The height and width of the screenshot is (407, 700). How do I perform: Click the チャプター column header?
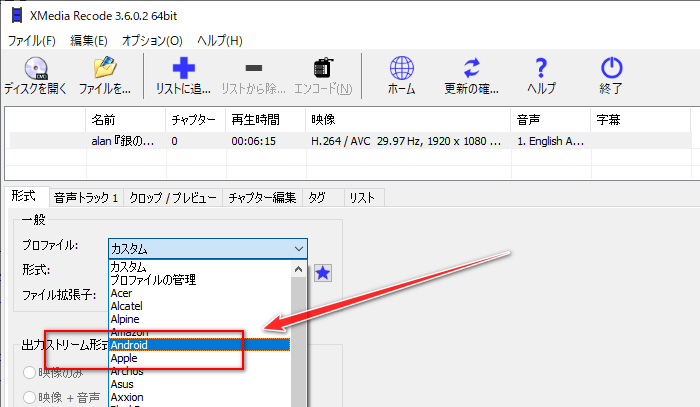click(196, 120)
